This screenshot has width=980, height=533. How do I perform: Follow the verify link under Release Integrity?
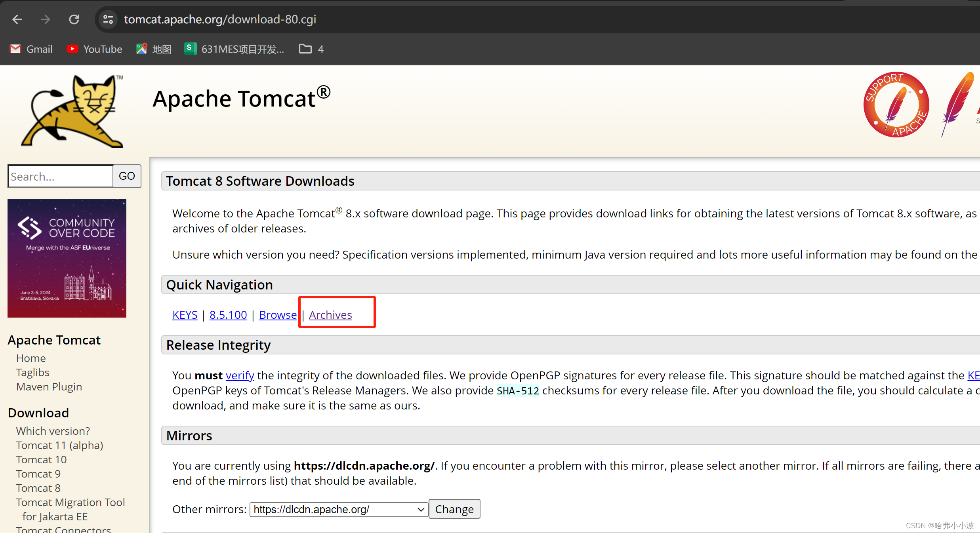click(239, 375)
